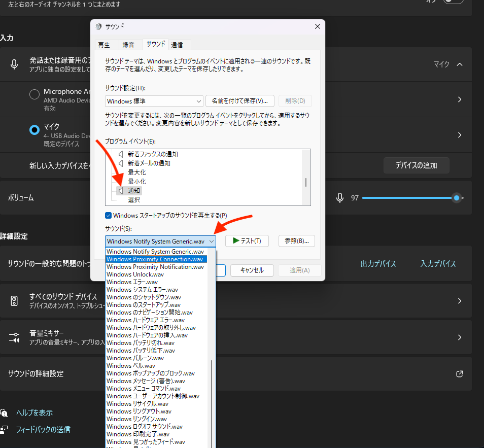Switch to the 通信 tab
The width and height of the screenshot is (484, 448).
[x=177, y=44]
